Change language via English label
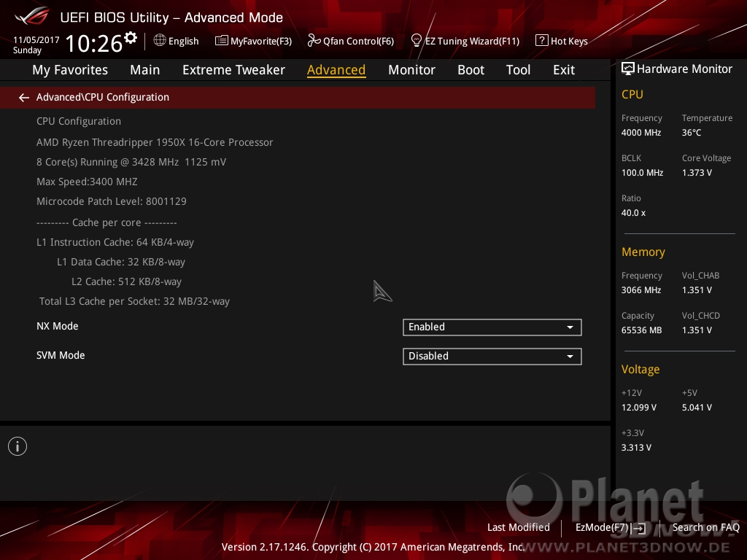Image resolution: width=747 pixels, height=560 pixels. click(183, 41)
